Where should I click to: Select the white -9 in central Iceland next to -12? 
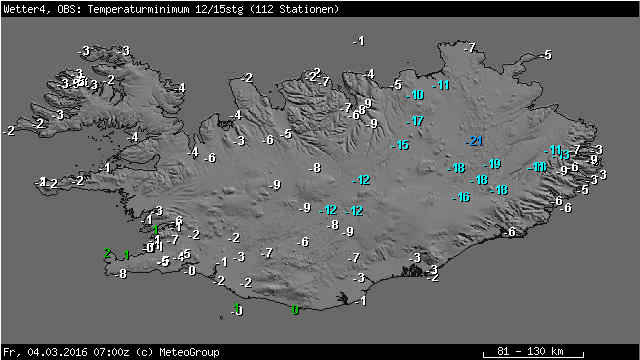coord(305,208)
